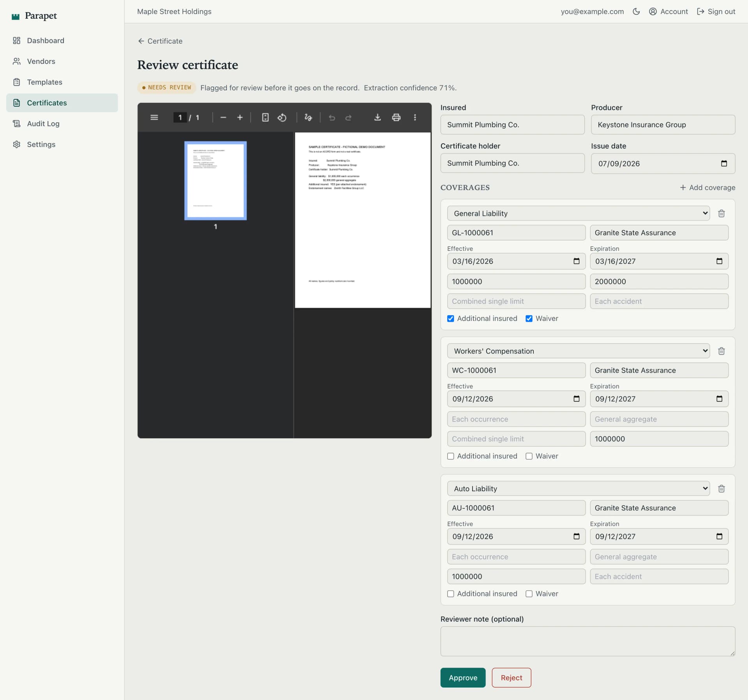Select PDF page 1 thumbnail
Viewport: 748px width, 700px height.
click(215, 181)
